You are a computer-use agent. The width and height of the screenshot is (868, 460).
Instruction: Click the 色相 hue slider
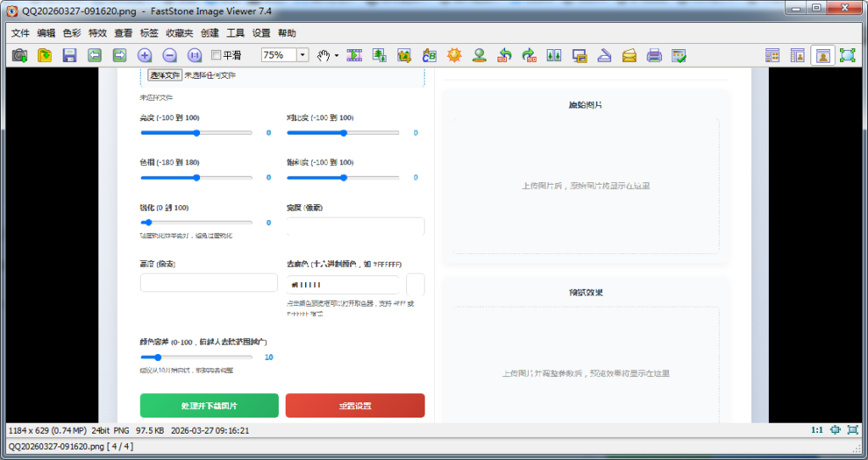tap(197, 178)
